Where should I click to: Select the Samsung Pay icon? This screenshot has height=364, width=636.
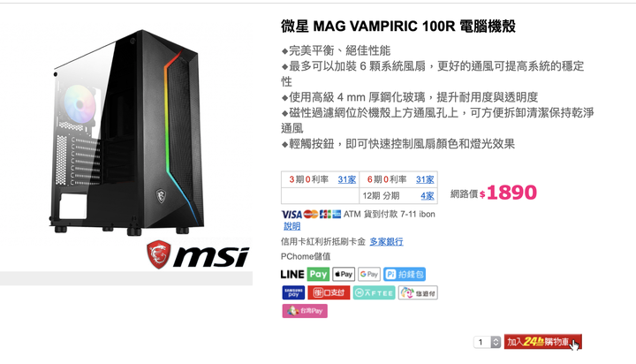[293, 292]
